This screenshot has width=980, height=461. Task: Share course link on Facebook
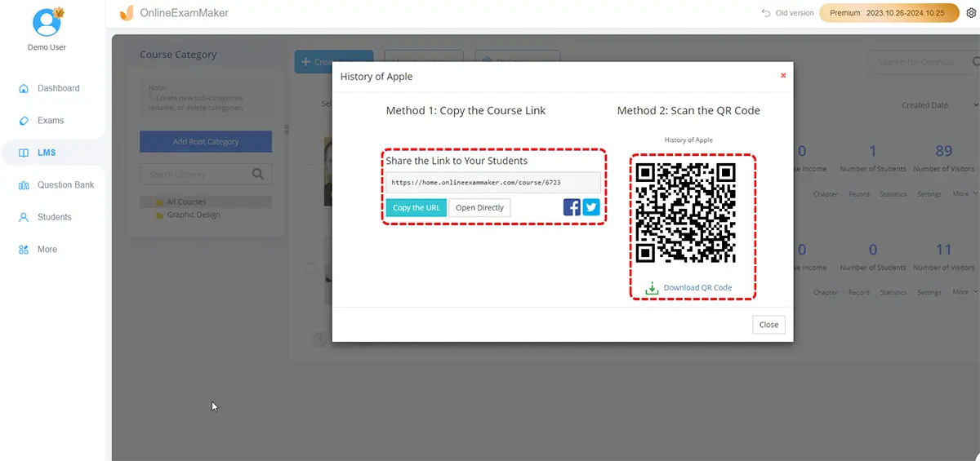[x=572, y=207]
